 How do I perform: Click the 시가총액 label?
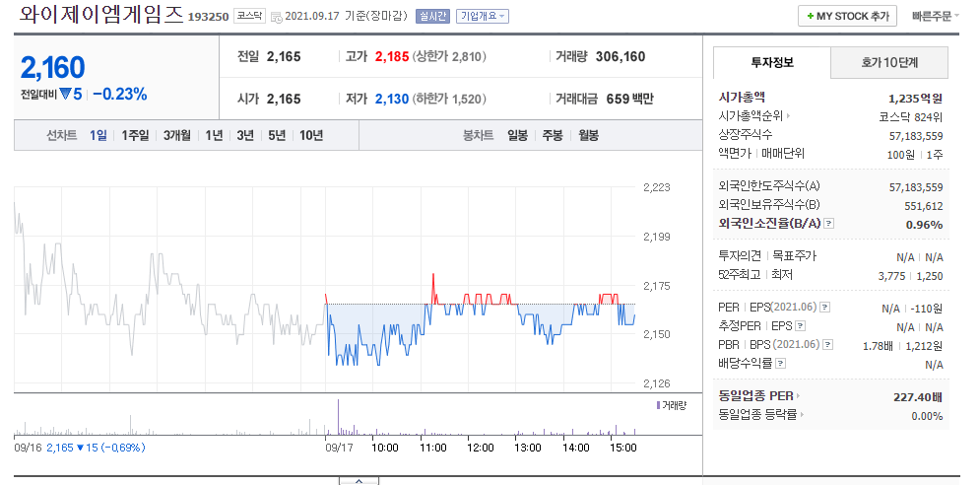point(742,97)
